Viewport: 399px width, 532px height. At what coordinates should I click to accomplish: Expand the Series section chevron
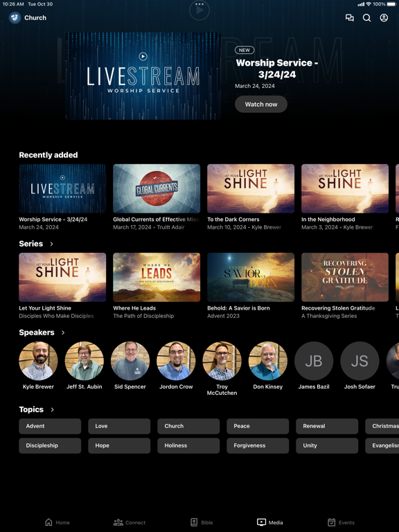[x=51, y=244]
